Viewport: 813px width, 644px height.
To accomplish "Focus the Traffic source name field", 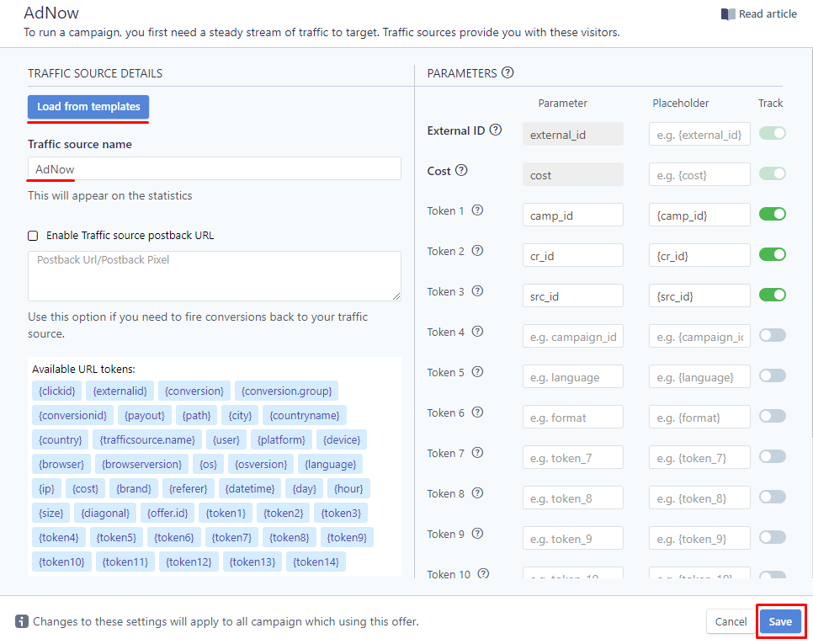I will 214,168.
